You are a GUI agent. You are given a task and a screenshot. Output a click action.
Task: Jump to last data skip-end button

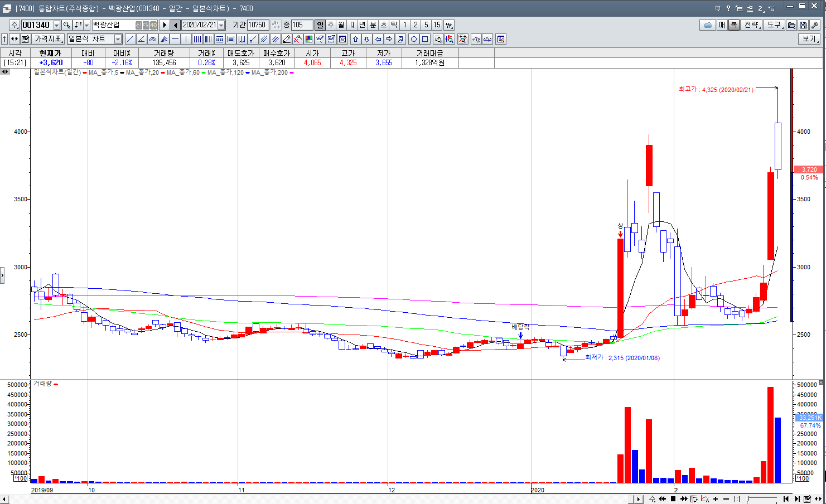pos(798,499)
